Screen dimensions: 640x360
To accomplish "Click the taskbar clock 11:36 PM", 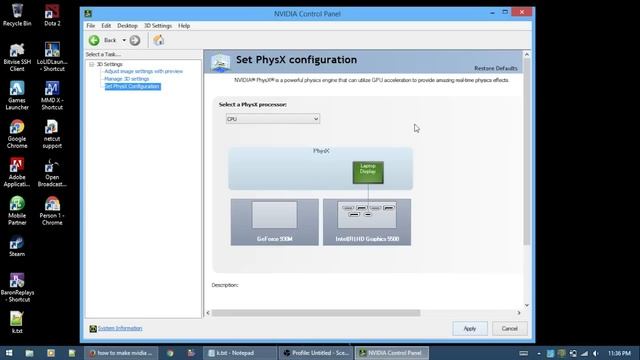I will pyautogui.click(x=619, y=353).
